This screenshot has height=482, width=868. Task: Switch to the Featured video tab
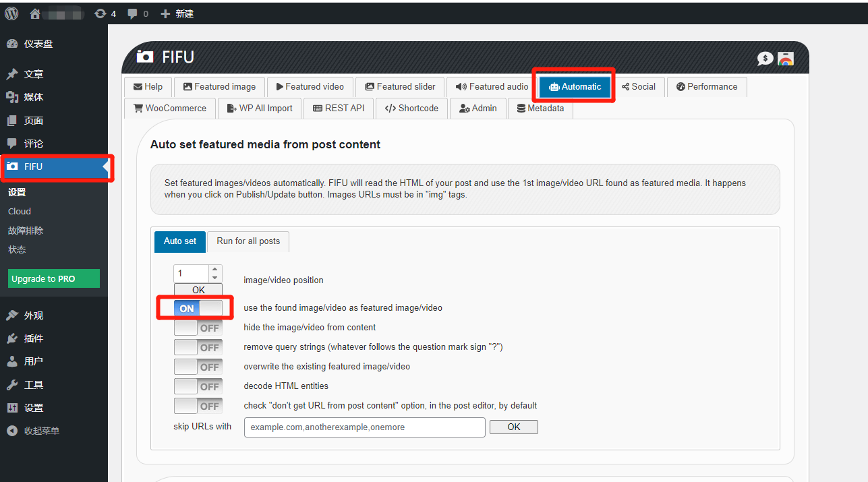[x=310, y=87]
